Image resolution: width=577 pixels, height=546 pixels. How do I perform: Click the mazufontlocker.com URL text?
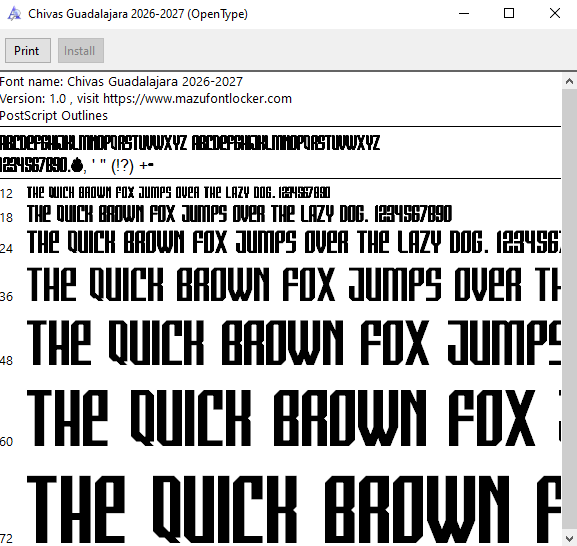[x=197, y=99]
